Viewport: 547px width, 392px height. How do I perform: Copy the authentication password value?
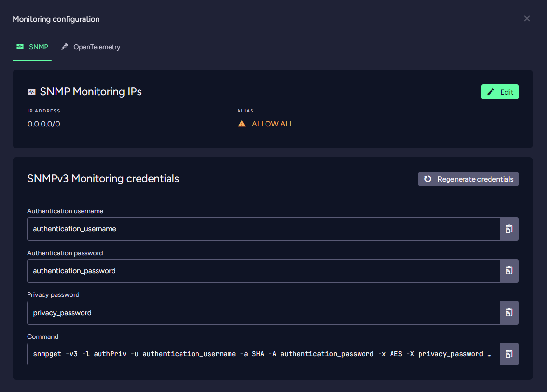tap(509, 271)
